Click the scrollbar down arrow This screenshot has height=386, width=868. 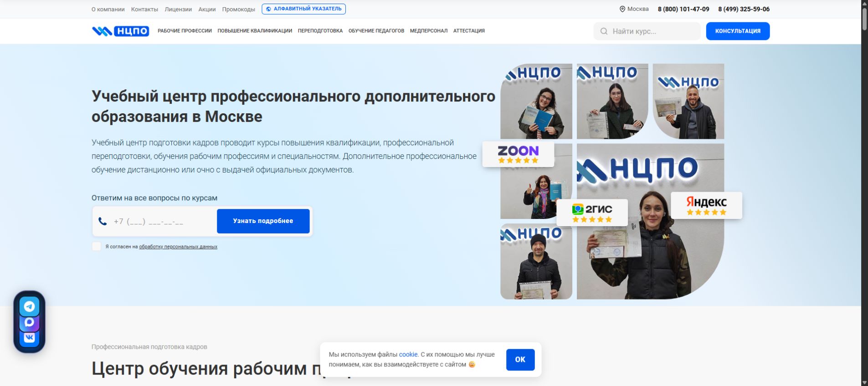point(864,382)
